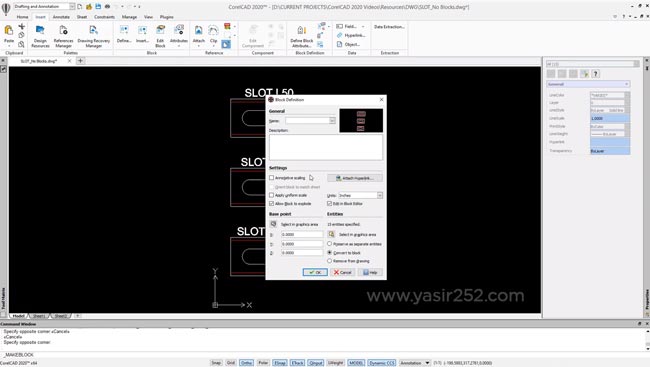
Task: Toggle Polar in the status bar
Action: click(x=263, y=363)
